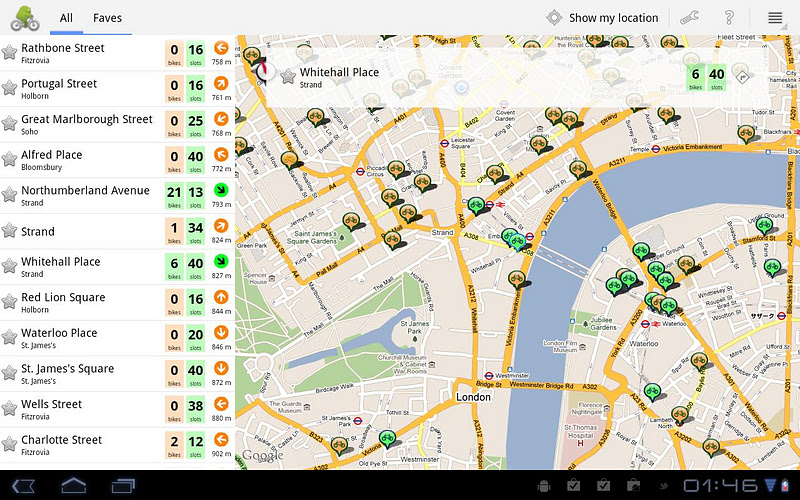Click green direction arrow for Whitehall Place row

221,261
